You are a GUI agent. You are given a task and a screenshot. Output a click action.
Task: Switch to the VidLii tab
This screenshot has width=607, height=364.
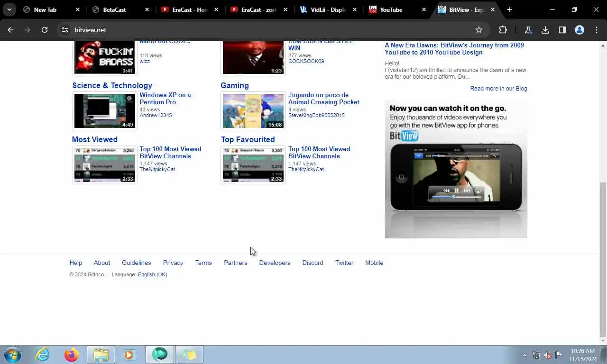(x=328, y=9)
